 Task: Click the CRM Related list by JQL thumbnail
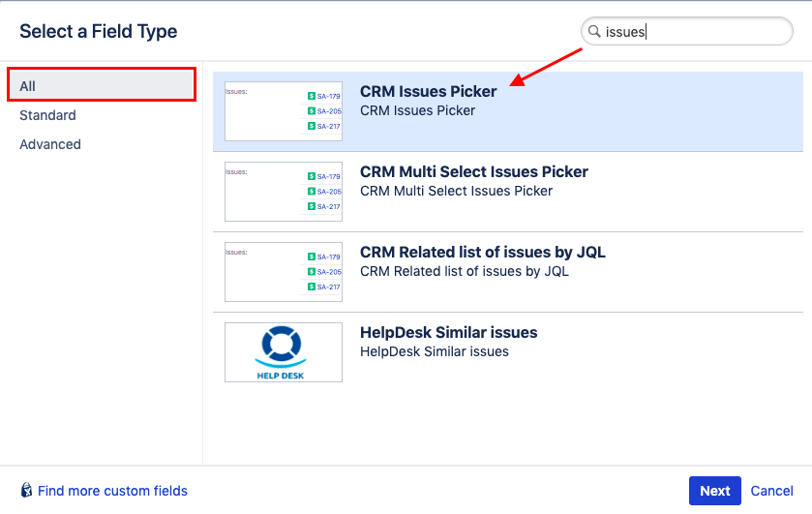pos(283,272)
